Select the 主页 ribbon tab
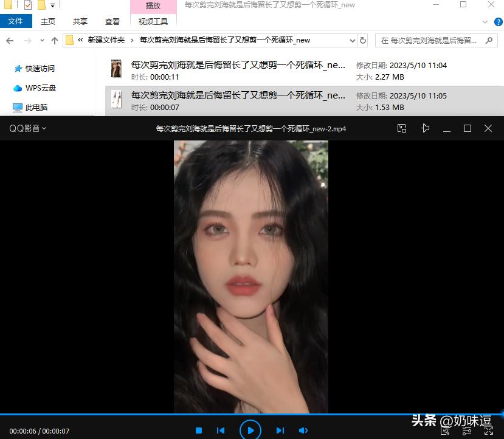The image size is (504, 439). pyautogui.click(x=47, y=21)
